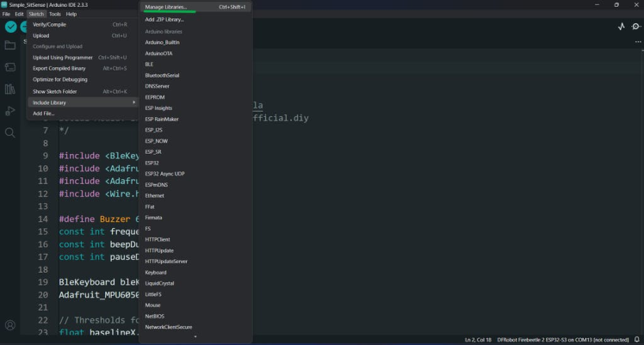This screenshot has width=644, height=345.
Task: Click the notification bell in status bar
Action: tap(636, 340)
